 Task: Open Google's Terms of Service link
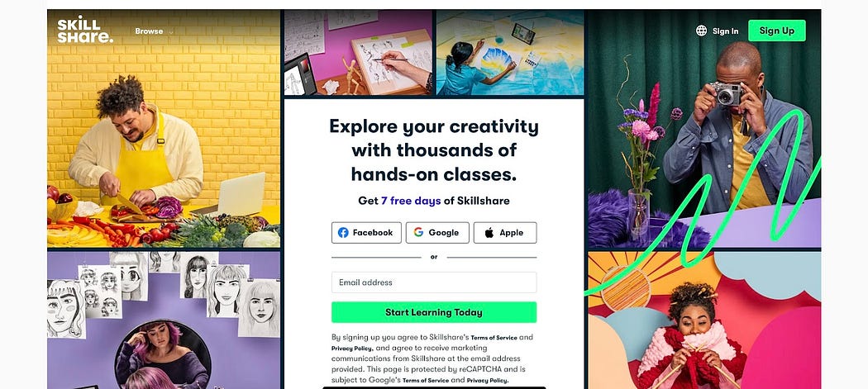click(x=425, y=381)
